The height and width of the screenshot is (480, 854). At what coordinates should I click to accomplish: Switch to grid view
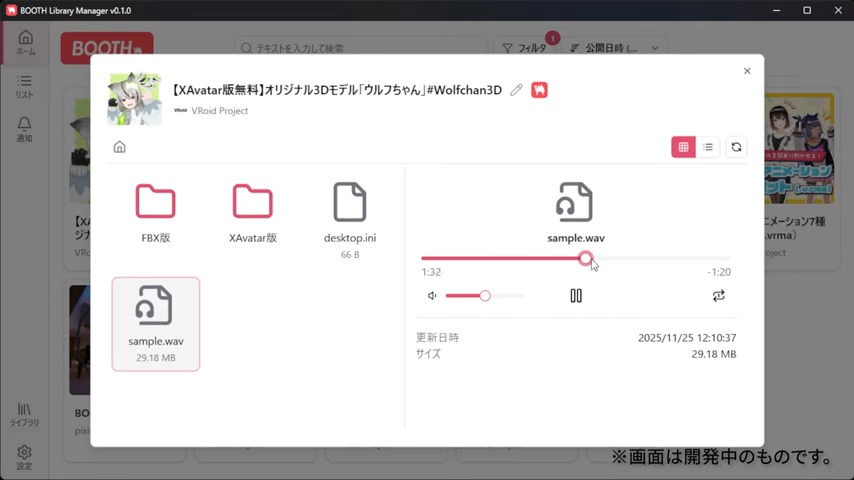[x=683, y=147]
